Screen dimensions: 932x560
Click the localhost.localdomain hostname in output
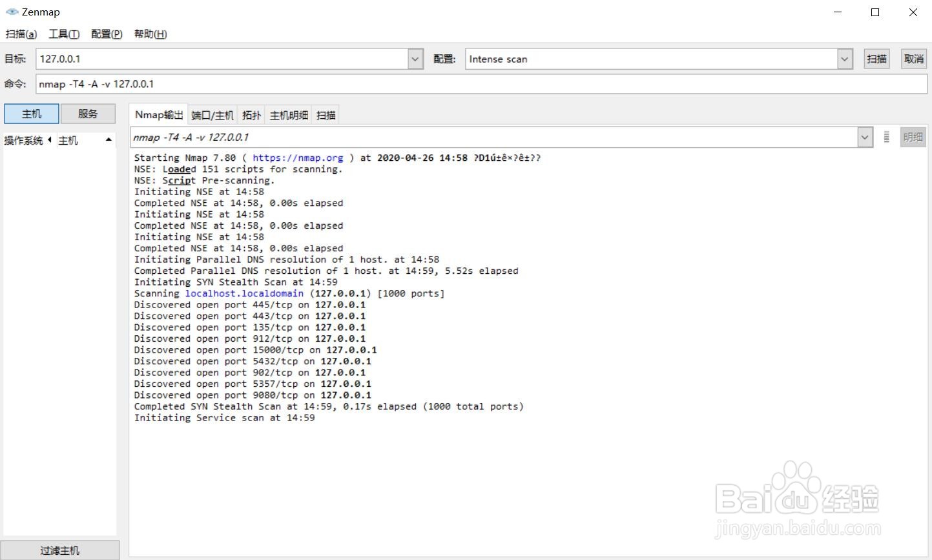(244, 293)
